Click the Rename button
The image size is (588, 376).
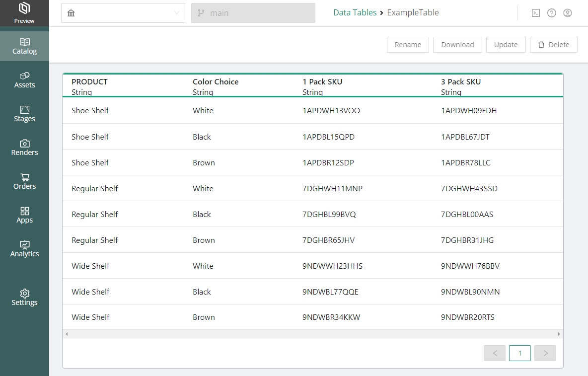[x=408, y=45]
